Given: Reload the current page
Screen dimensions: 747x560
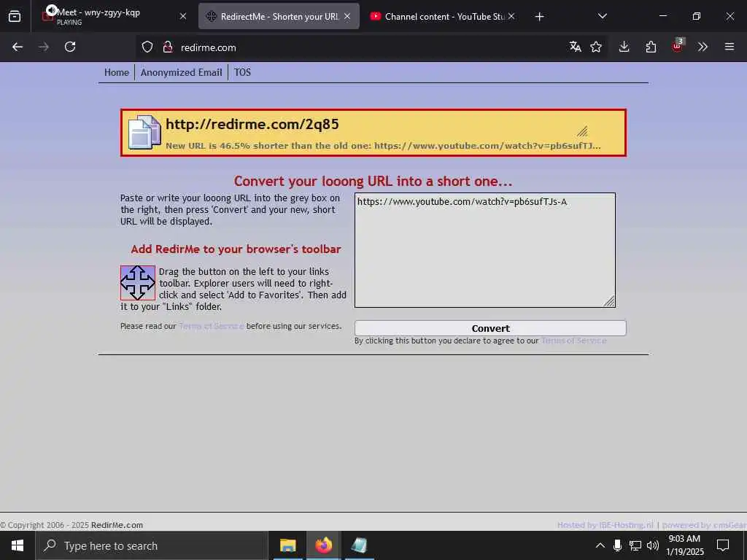Looking at the screenshot, I should tap(70, 47).
